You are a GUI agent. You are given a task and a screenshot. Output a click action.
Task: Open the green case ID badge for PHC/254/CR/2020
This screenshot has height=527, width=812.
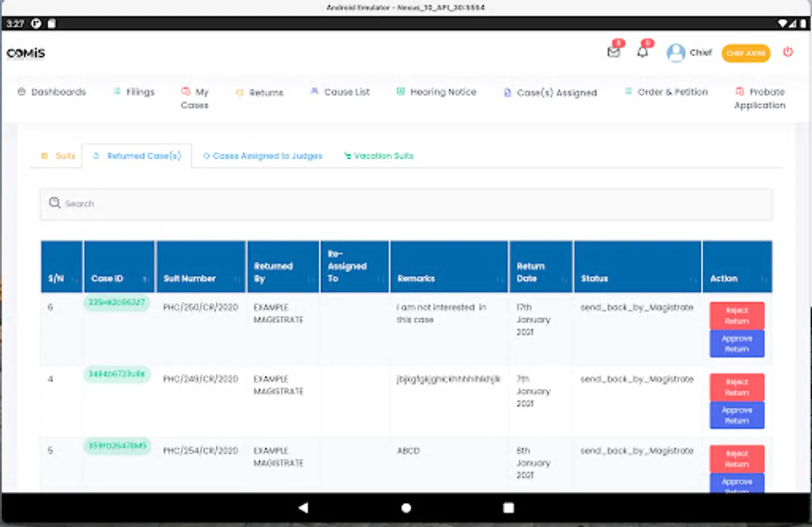(116, 446)
